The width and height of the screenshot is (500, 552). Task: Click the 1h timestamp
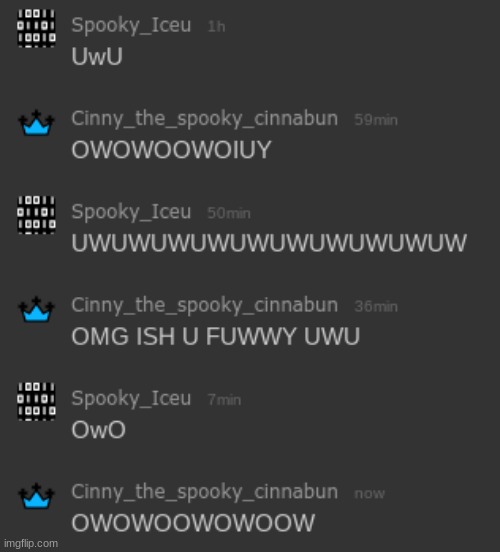216,26
